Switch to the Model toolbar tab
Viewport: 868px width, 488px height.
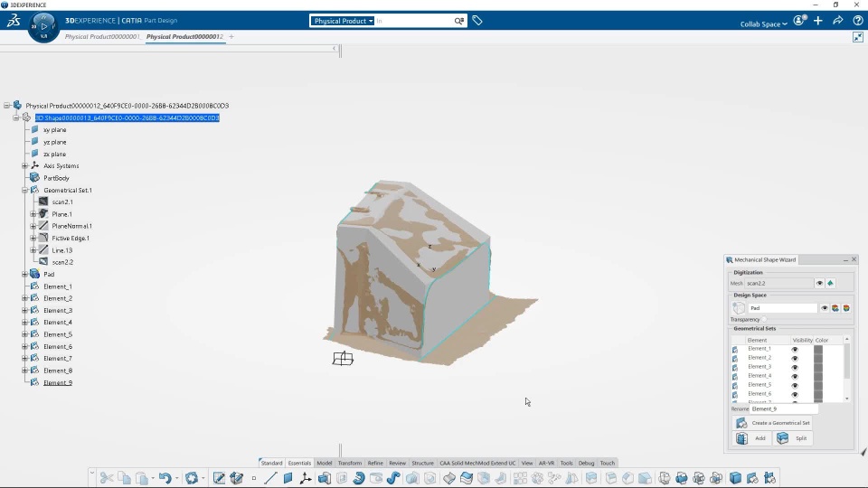pyautogui.click(x=325, y=463)
